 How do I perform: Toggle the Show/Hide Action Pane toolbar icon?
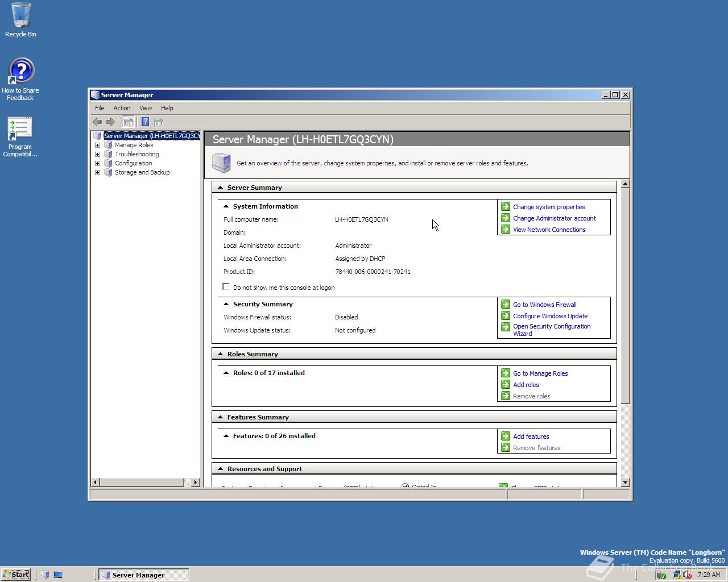(x=159, y=122)
